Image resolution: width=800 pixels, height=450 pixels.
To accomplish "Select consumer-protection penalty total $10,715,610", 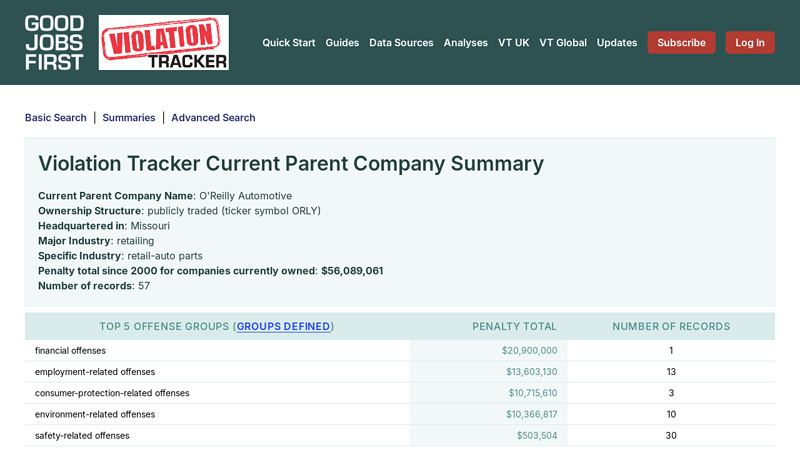I will (x=532, y=393).
